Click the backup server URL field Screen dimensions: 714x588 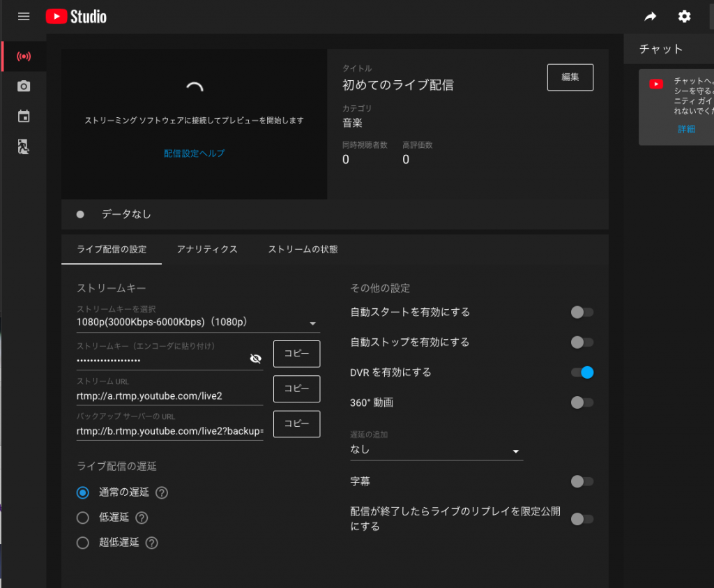click(x=170, y=431)
